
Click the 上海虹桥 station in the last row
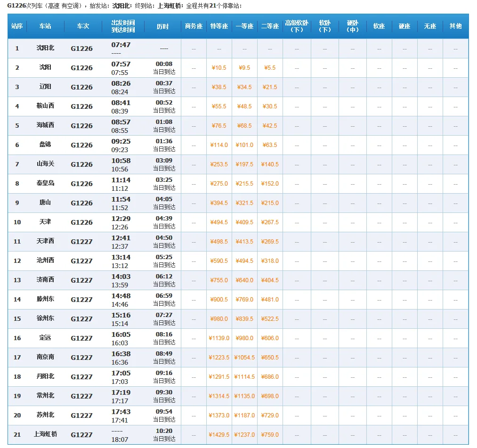click(46, 434)
